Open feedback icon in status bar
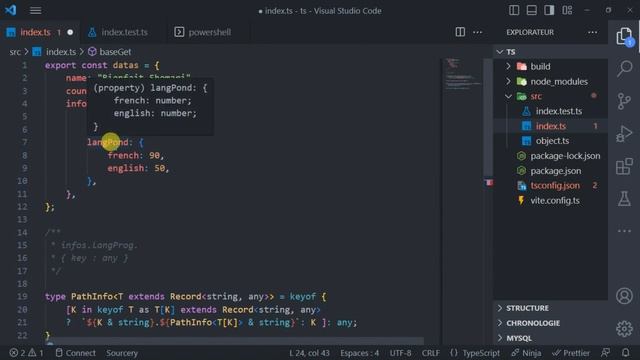Viewport: 640px width, 360px height. click(x=606, y=352)
